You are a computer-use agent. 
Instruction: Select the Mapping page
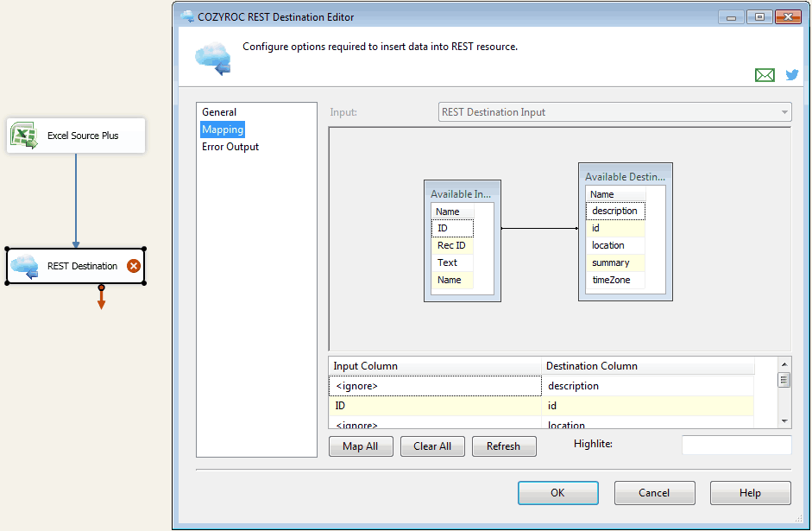(x=223, y=130)
